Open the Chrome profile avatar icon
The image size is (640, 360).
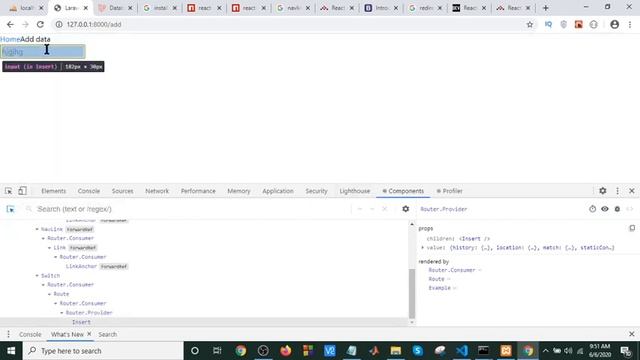614,24
